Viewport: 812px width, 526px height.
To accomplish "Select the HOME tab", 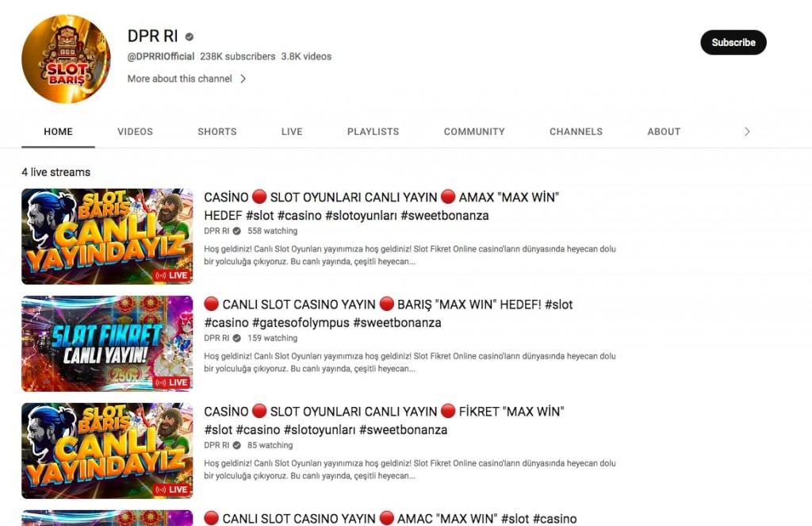I will pos(58,132).
